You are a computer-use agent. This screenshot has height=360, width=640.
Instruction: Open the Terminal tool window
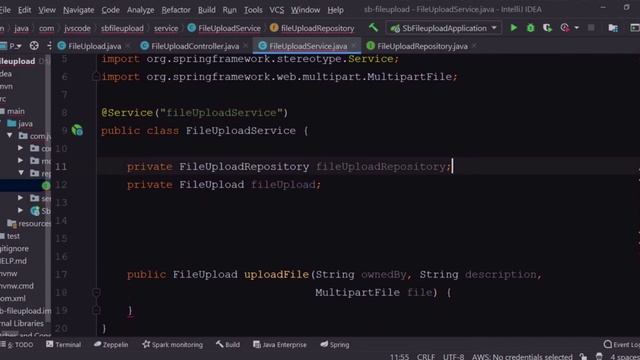(x=63, y=344)
